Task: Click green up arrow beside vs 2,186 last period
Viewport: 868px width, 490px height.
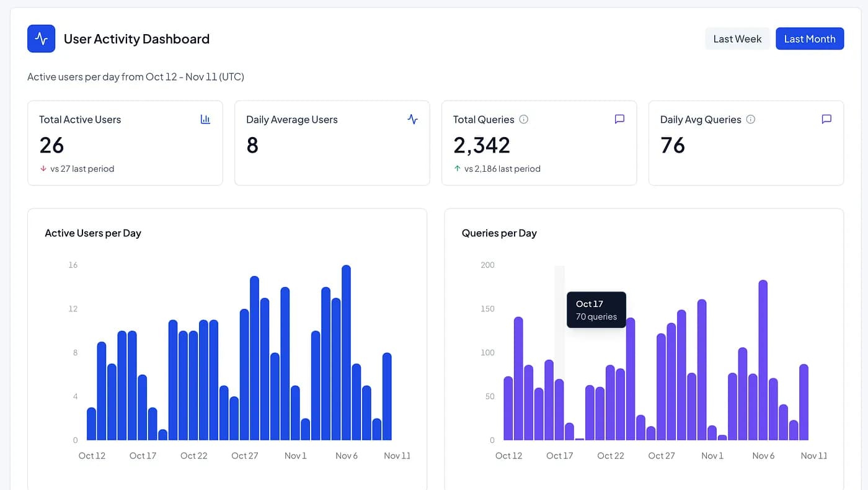Action: (458, 168)
